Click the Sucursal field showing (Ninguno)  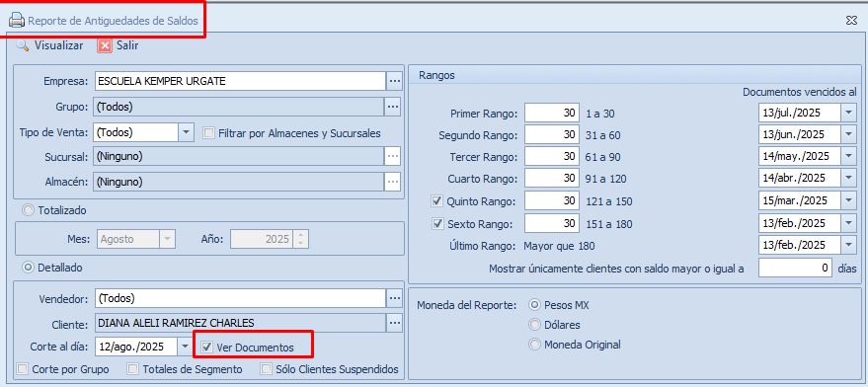coord(240,156)
